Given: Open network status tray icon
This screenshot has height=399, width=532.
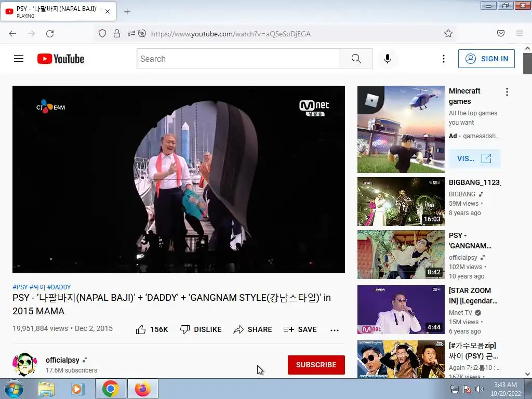Looking at the screenshot, I should click(x=454, y=389).
